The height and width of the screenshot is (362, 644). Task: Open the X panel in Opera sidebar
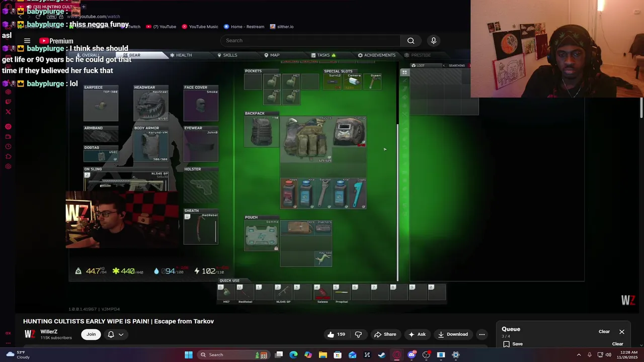[x=8, y=112]
